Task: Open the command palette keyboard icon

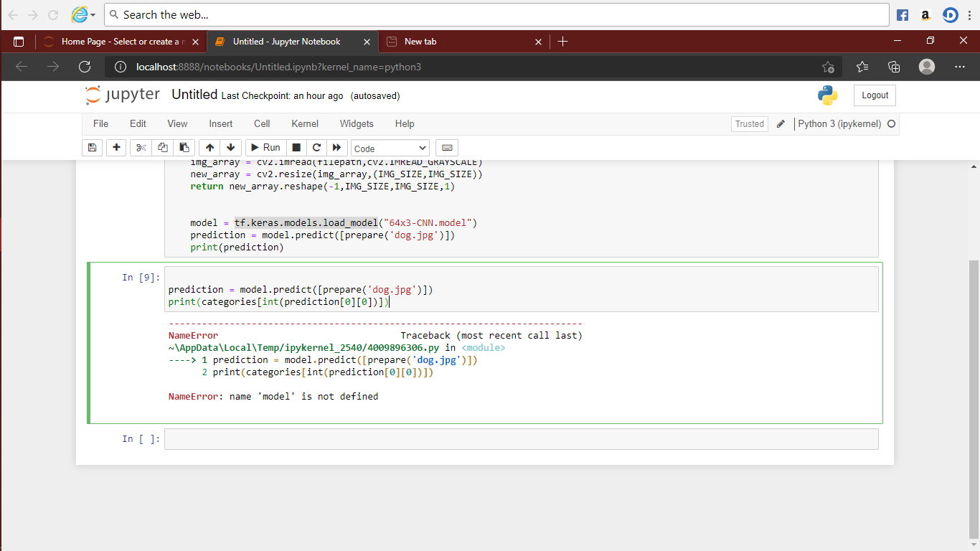Action: point(447,147)
